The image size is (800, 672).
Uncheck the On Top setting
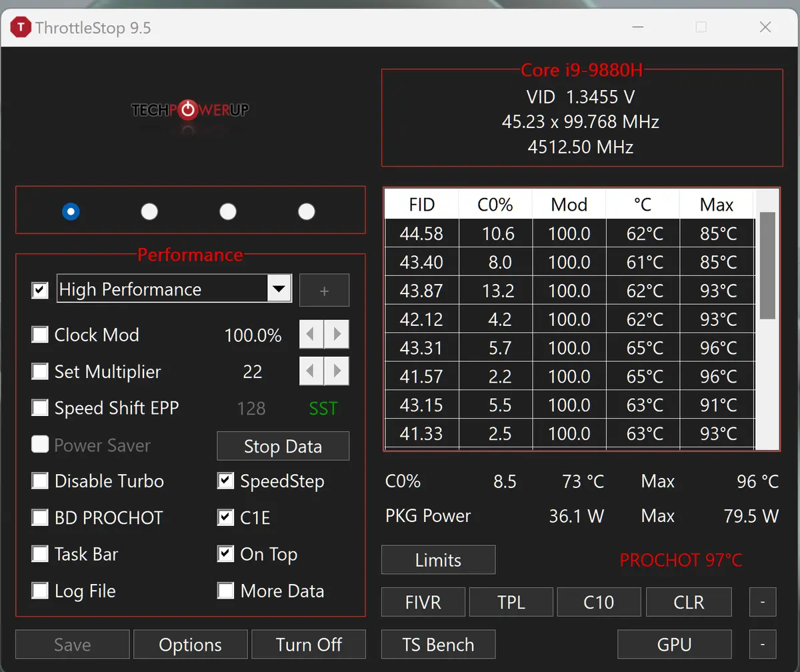tap(225, 554)
